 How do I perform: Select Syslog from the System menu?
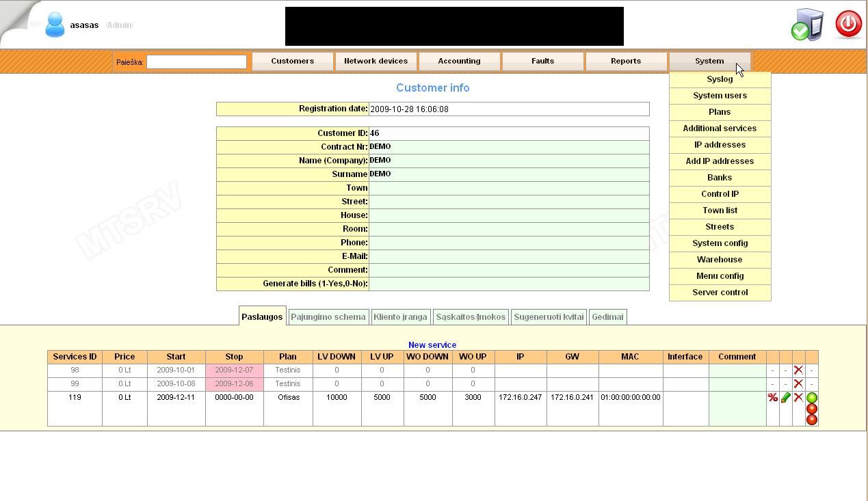pyautogui.click(x=720, y=79)
